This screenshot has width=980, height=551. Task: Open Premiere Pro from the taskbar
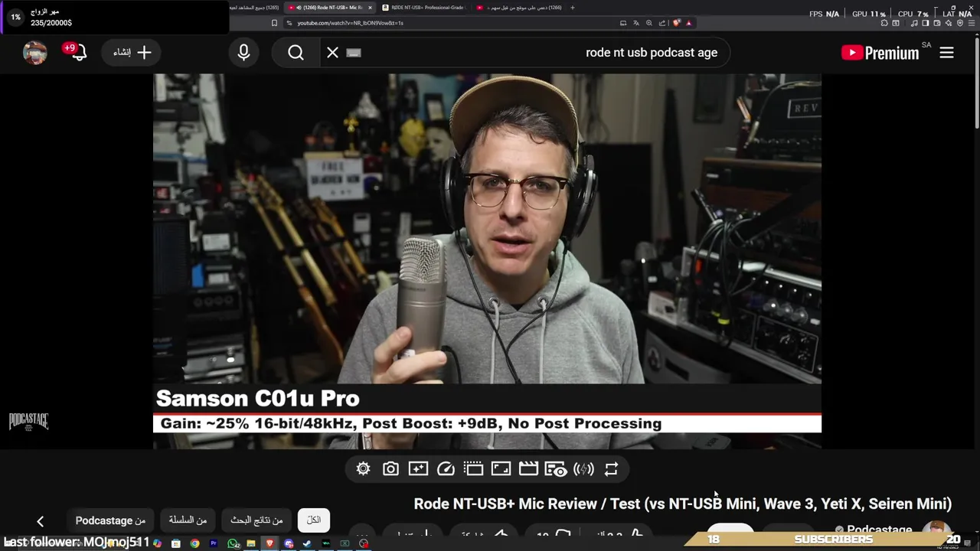[214, 543]
